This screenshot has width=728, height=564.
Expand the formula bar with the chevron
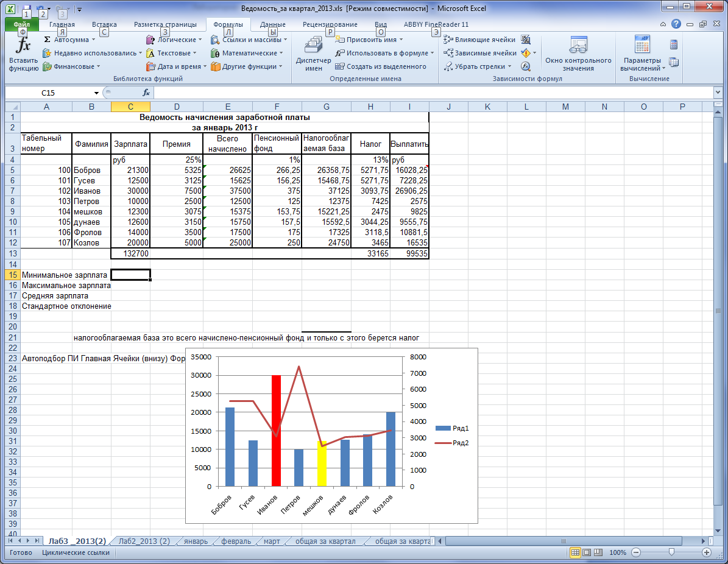(718, 93)
